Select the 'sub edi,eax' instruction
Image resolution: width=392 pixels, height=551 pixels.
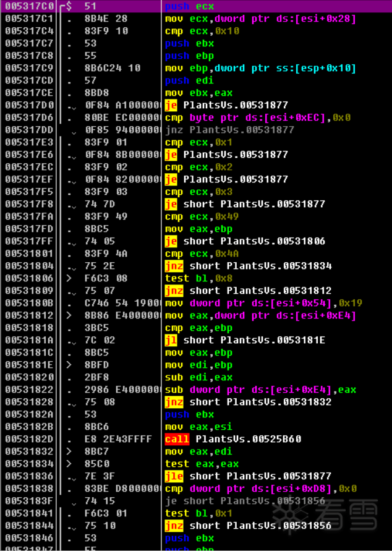click(x=199, y=377)
